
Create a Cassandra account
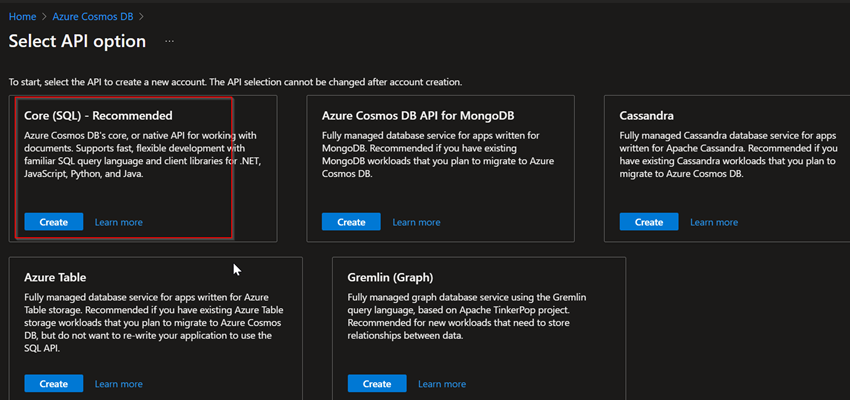[649, 222]
